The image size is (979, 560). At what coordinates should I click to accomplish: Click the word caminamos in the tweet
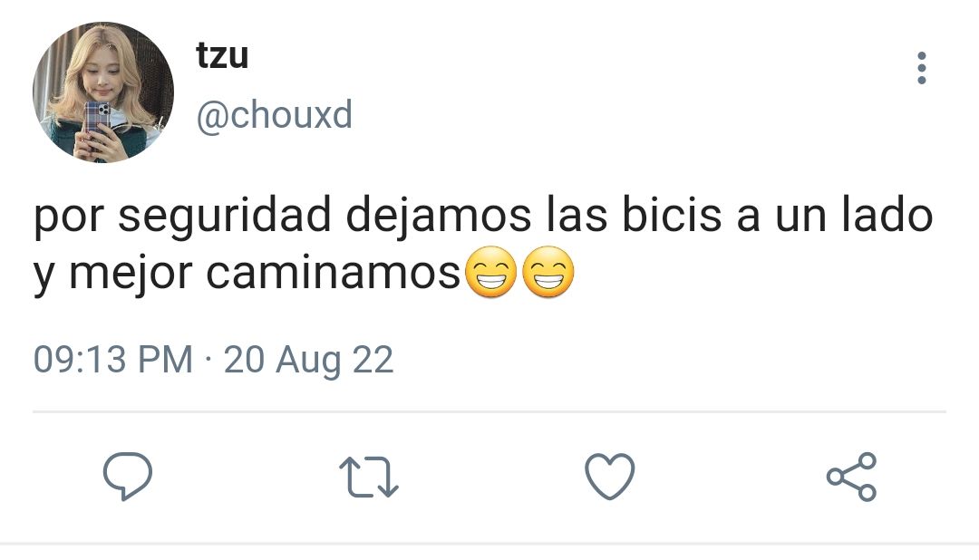(334, 273)
